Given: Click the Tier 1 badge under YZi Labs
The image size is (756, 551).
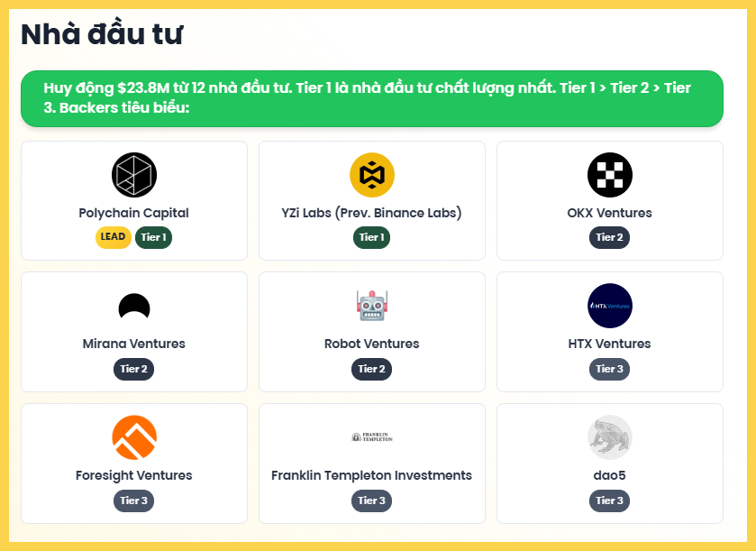Looking at the screenshot, I should click(371, 237).
